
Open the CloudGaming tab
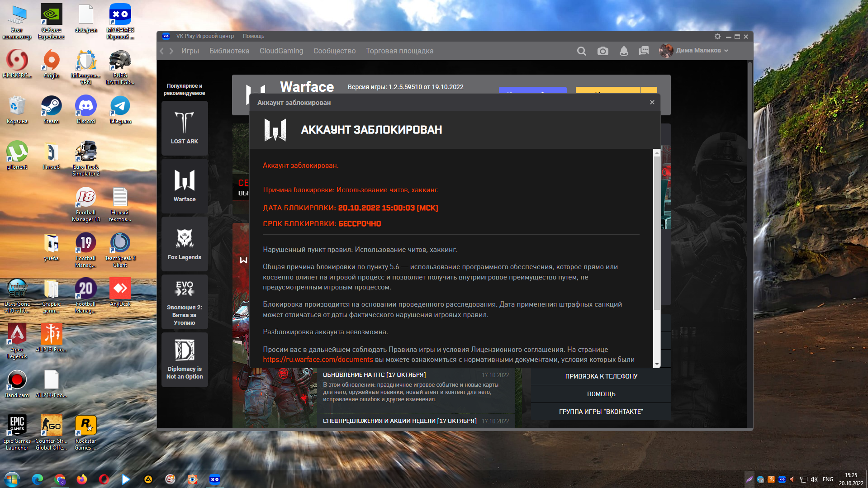tap(281, 51)
